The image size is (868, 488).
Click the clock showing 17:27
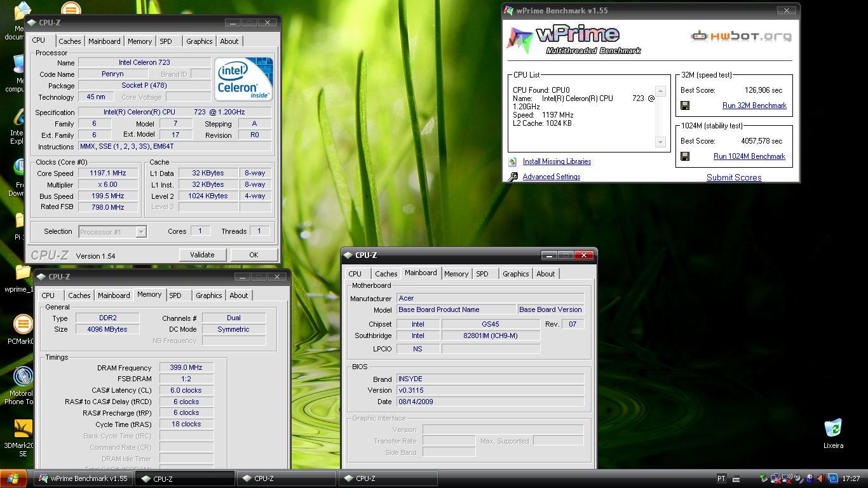[x=851, y=478]
